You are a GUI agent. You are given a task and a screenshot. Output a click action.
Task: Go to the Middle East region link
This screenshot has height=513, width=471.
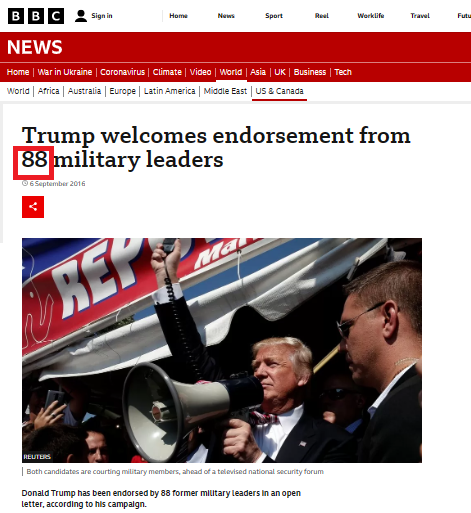[225, 91]
